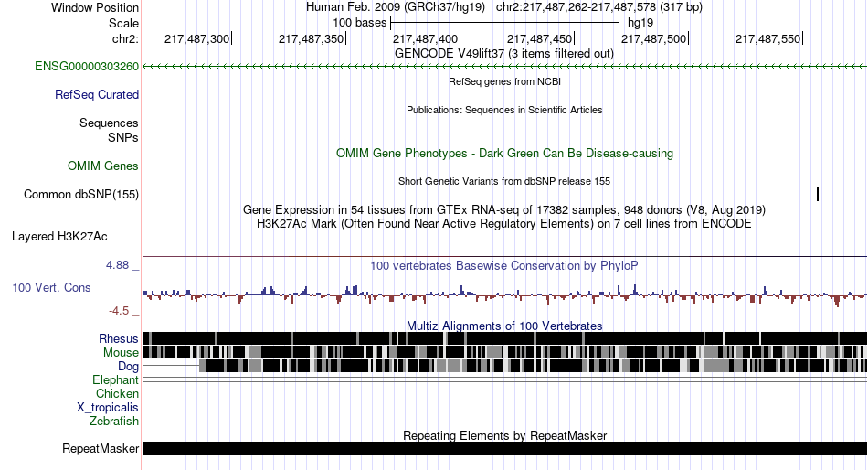Open the RefSeq Curated track label
Image resolution: width=868 pixels, height=470 pixels.
97,95
